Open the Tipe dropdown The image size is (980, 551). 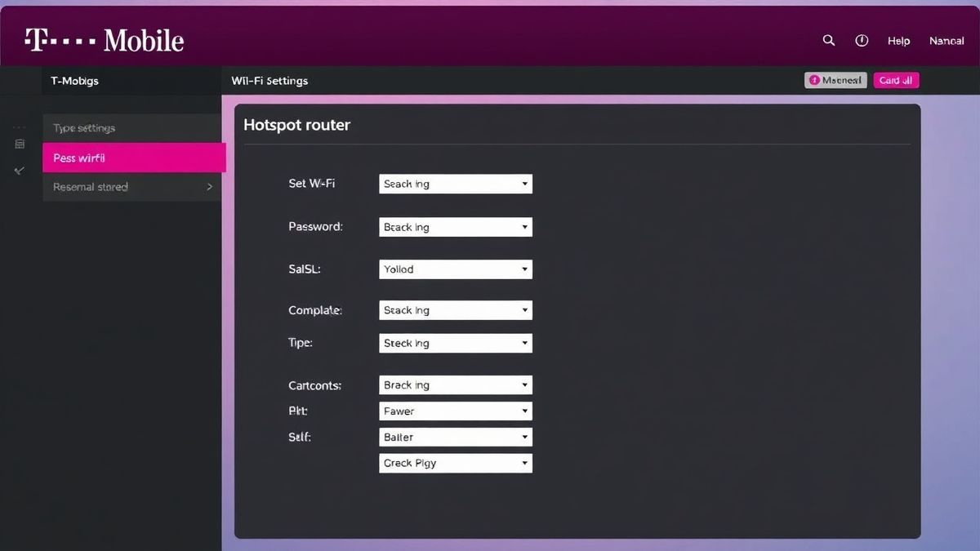pos(456,343)
